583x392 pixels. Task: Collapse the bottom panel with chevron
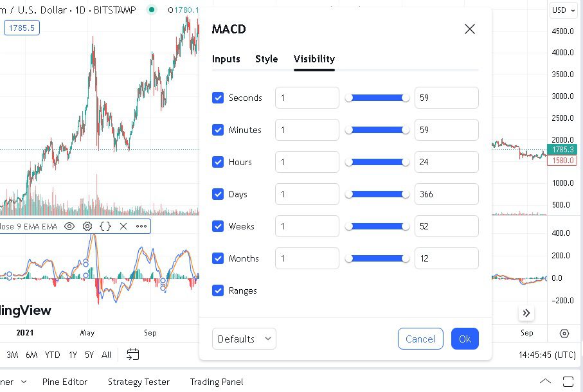(545, 381)
